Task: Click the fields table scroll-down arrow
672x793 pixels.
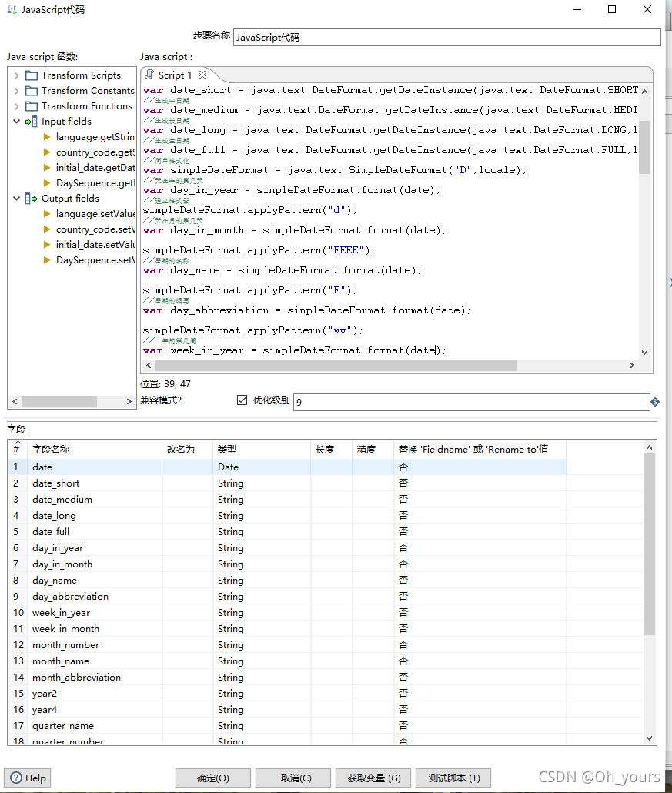Action: 649,738
